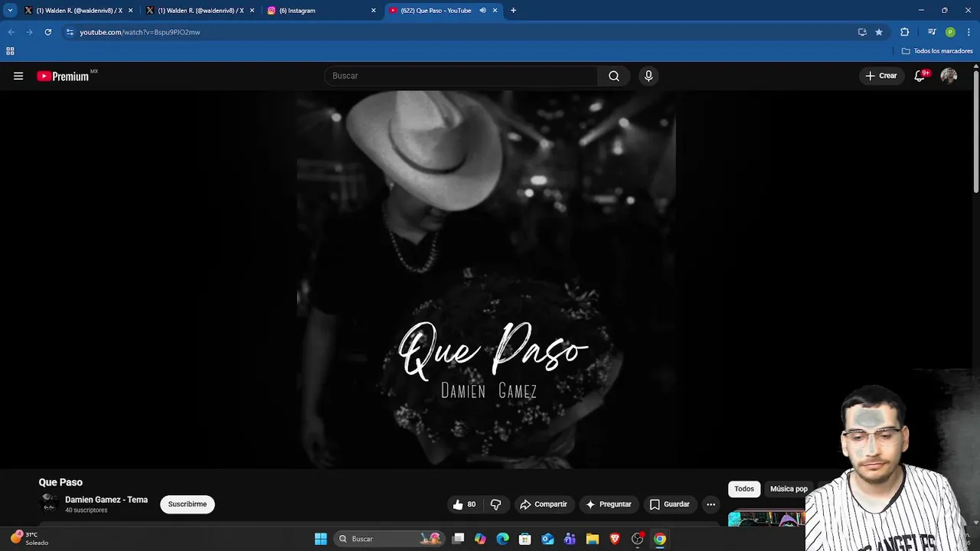
Task: Open a new browser tab
Action: [513, 11]
